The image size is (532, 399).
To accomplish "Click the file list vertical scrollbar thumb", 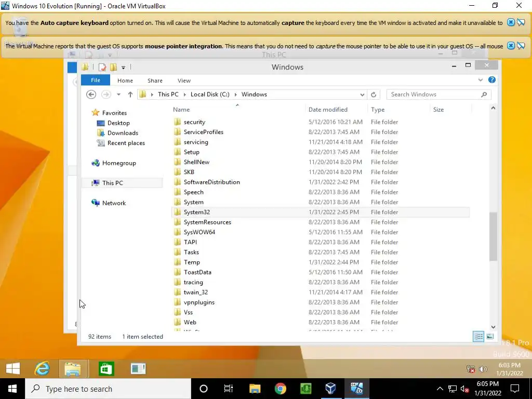I will (x=494, y=236).
